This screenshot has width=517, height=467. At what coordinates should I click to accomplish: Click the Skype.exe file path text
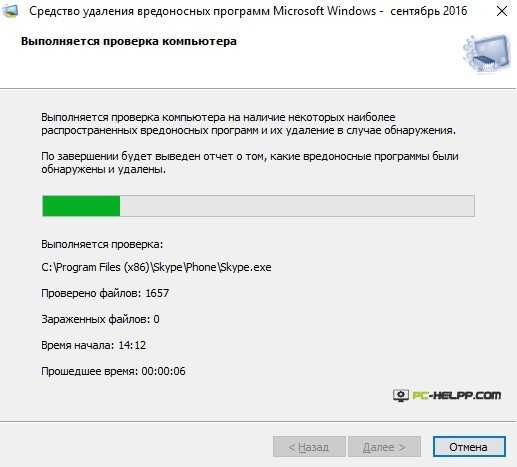click(x=156, y=267)
